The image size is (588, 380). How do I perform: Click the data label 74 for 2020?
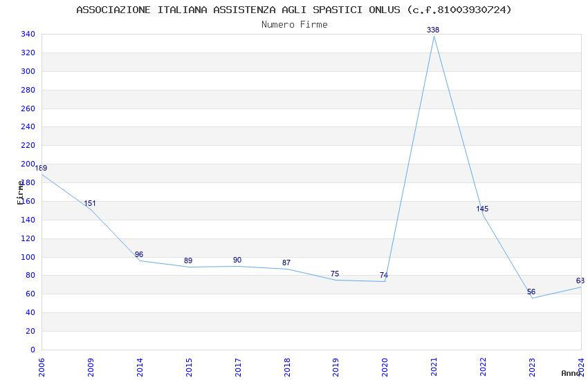tap(384, 275)
